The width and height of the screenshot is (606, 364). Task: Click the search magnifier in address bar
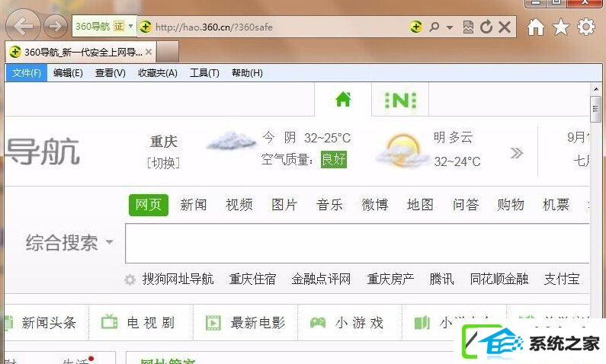(434, 27)
